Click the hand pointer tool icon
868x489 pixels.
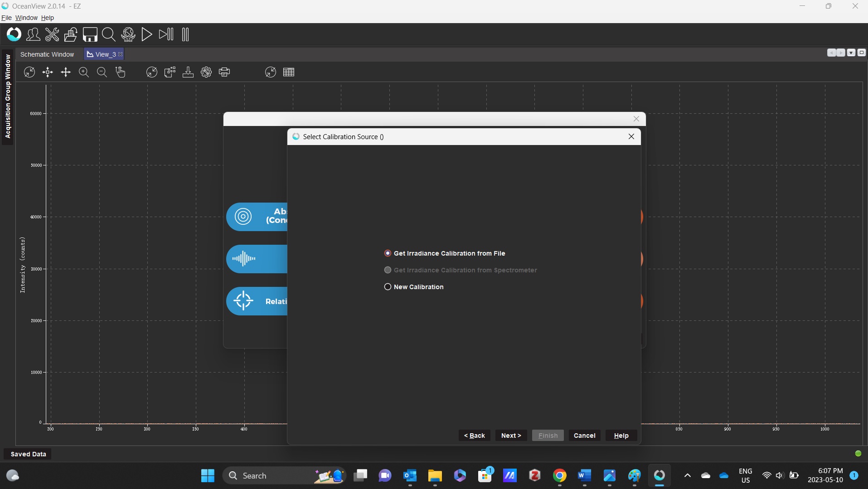(120, 72)
